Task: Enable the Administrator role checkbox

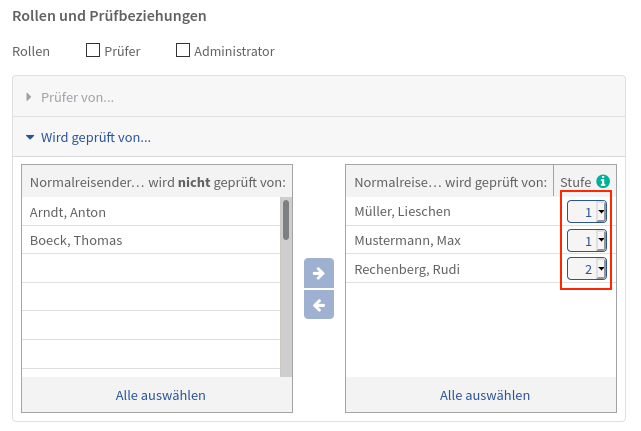Action: pyautogui.click(x=183, y=50)
